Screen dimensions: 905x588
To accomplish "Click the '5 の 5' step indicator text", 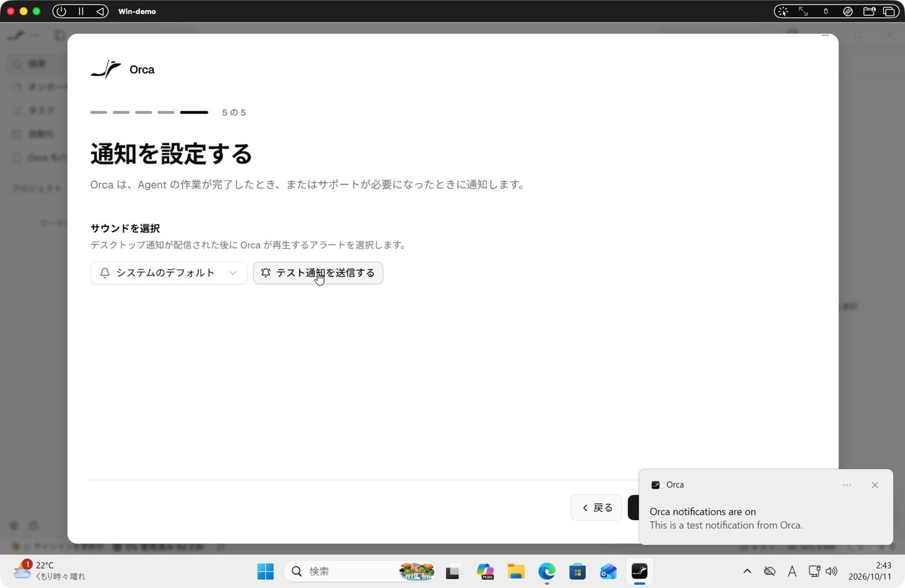I will click(234, 113).
